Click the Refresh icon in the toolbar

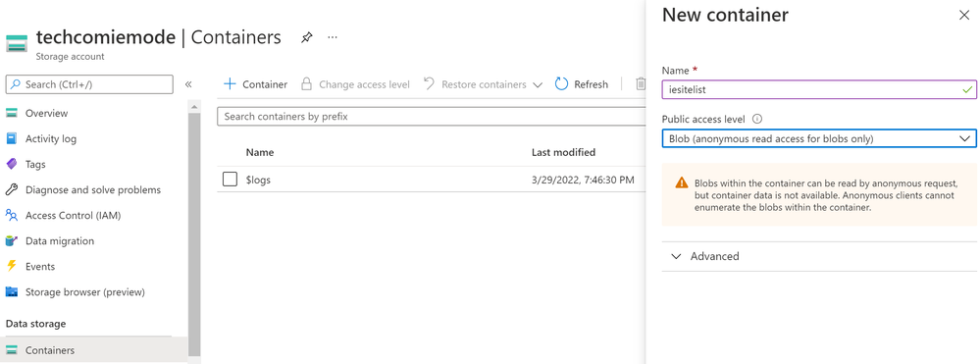pyautogui.click(x=561, y=84)
